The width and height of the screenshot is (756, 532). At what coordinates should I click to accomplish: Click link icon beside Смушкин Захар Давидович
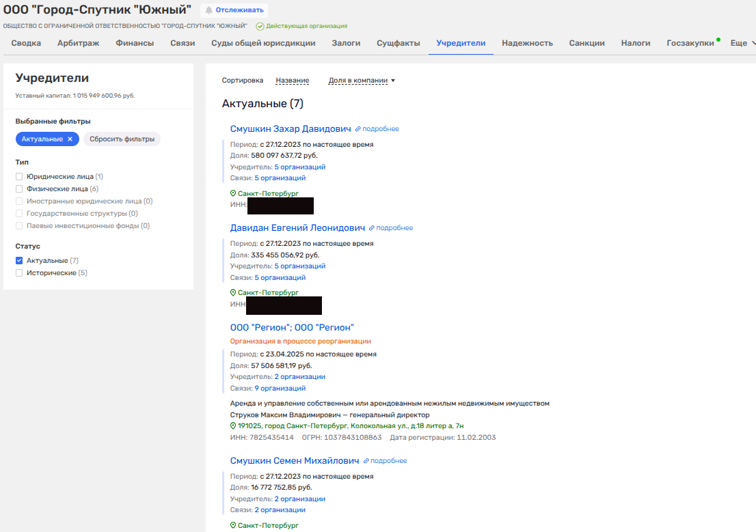pyautogui.click(x=357, y=129)
